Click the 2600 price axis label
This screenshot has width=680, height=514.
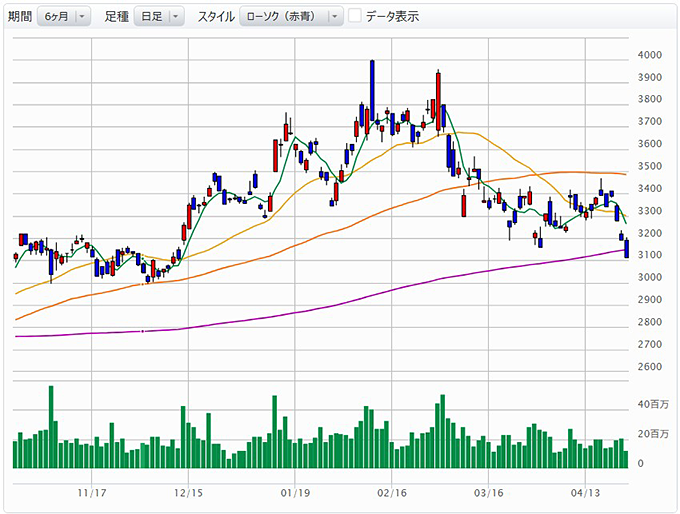[648, 366]
